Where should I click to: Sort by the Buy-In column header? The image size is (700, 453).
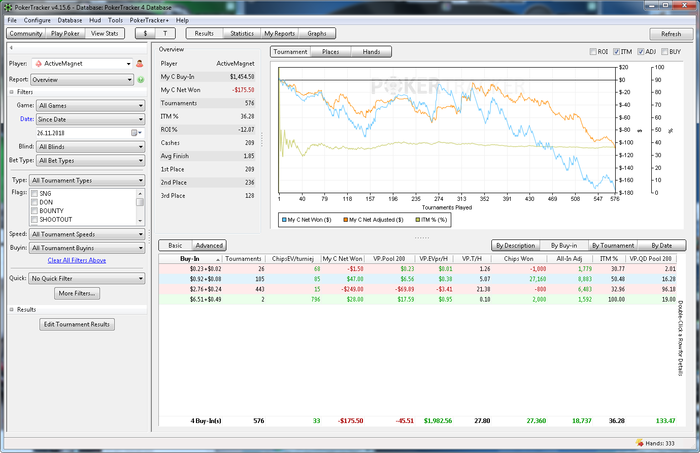190,259
